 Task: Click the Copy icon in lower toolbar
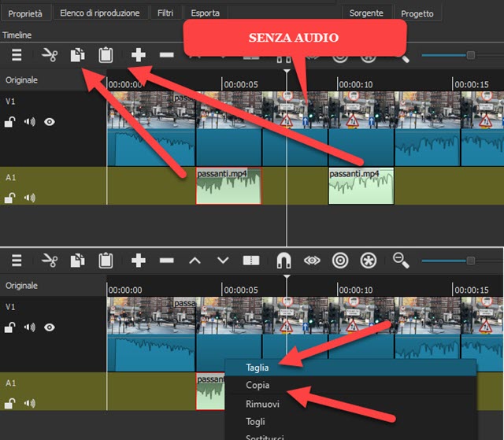click(x=77, y=261)
